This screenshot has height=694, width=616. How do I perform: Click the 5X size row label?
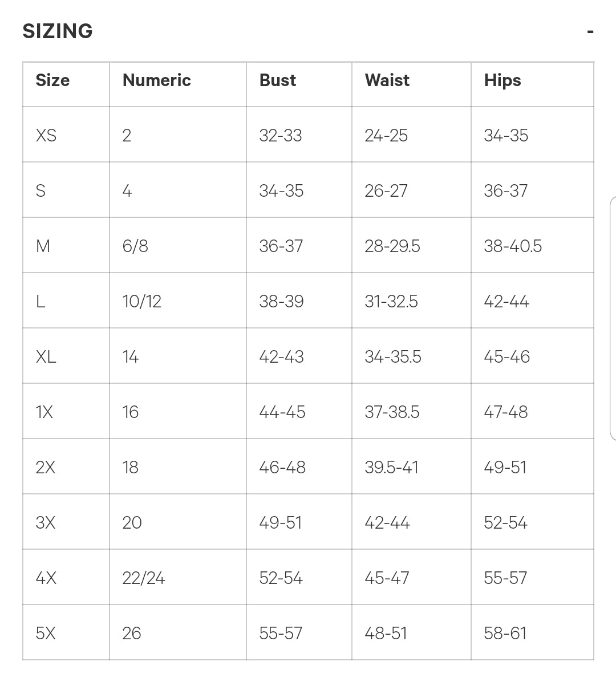click(x=46, y=634)
